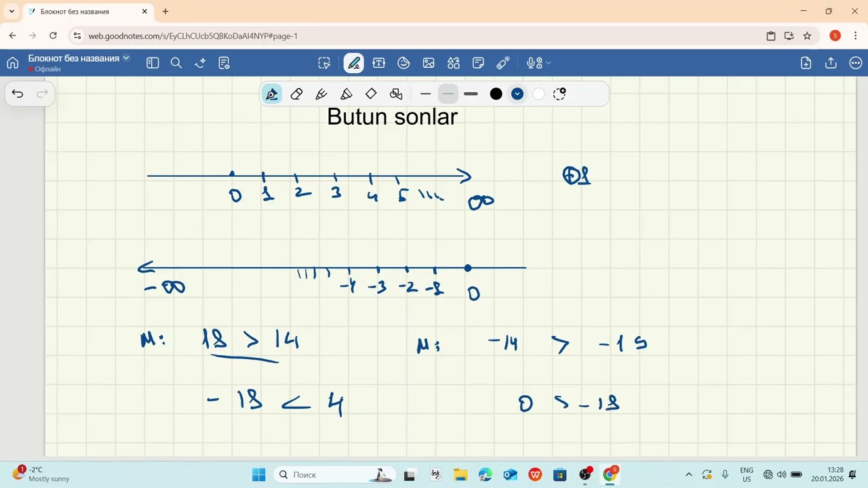Switch ENG US input language
The height and width of the screenshot is (488, 868).
(747, 474)
